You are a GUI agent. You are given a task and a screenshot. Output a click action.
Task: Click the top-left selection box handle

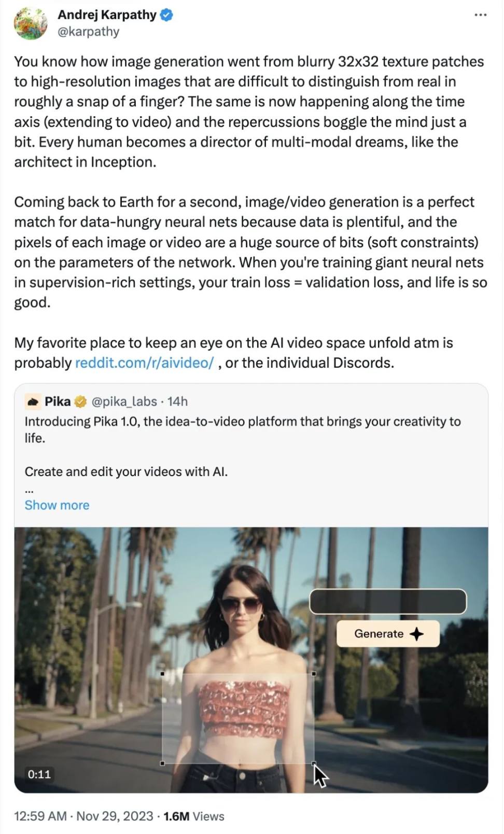pos(163,674)
